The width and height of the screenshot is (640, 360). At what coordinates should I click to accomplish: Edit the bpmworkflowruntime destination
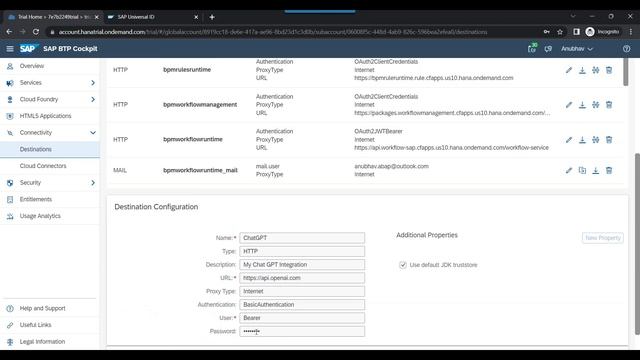pyautogui.click(x=569, y=140)
